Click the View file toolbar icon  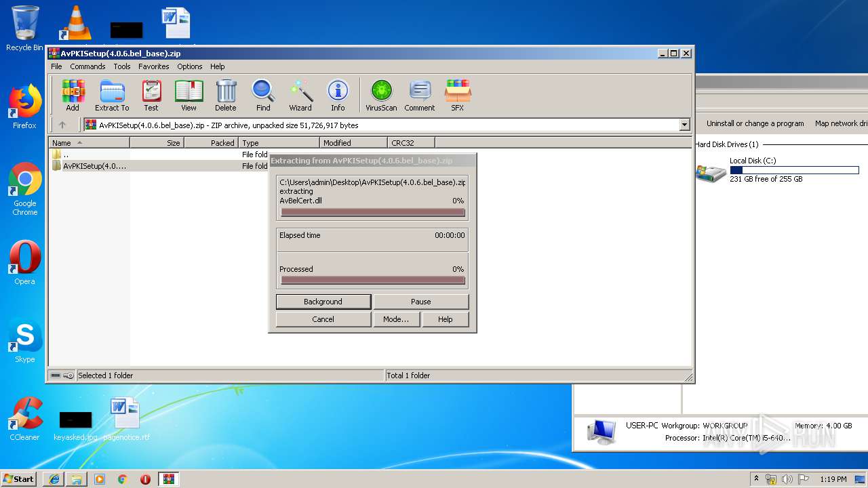point(189,95)
